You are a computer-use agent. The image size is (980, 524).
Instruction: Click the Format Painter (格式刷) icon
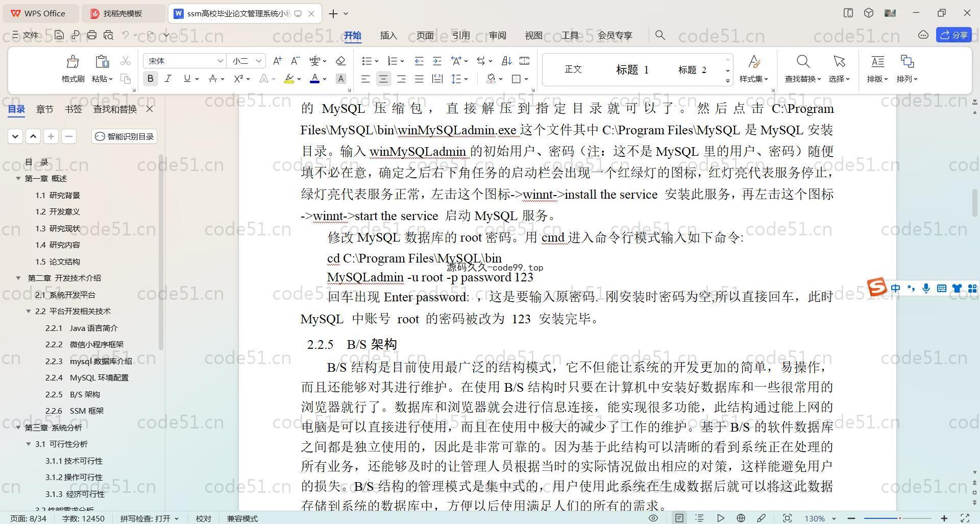72,62
